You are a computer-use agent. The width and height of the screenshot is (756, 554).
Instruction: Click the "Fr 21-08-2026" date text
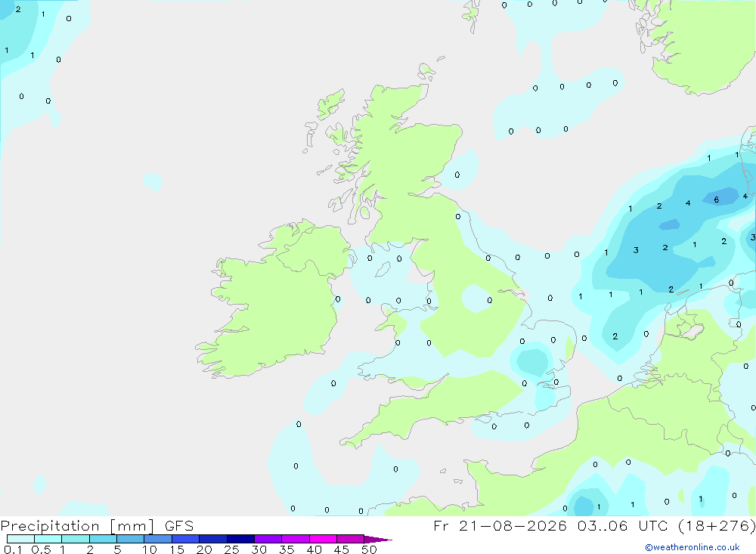[500, 525]
